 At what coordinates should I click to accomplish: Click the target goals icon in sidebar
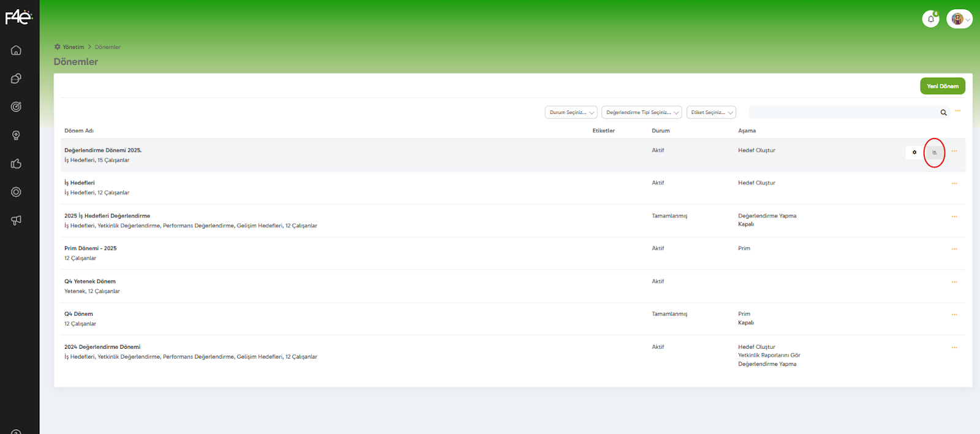click(x=16, y=107)
